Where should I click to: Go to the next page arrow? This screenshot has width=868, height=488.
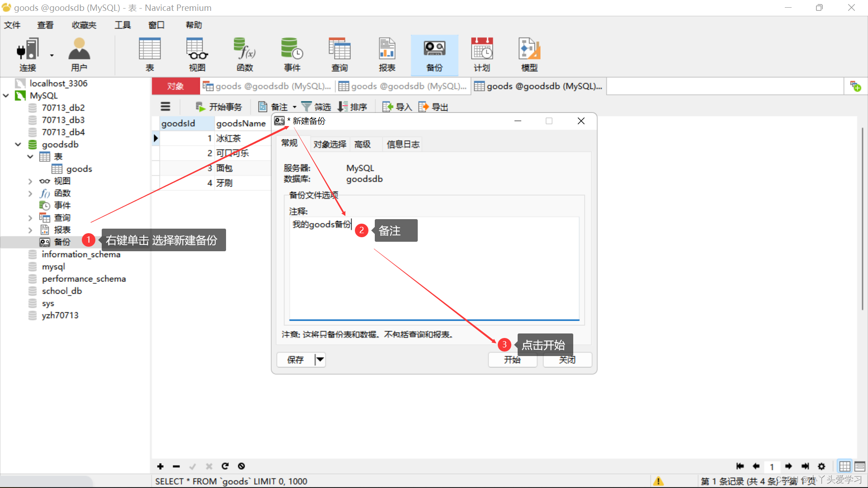point(788,466)
